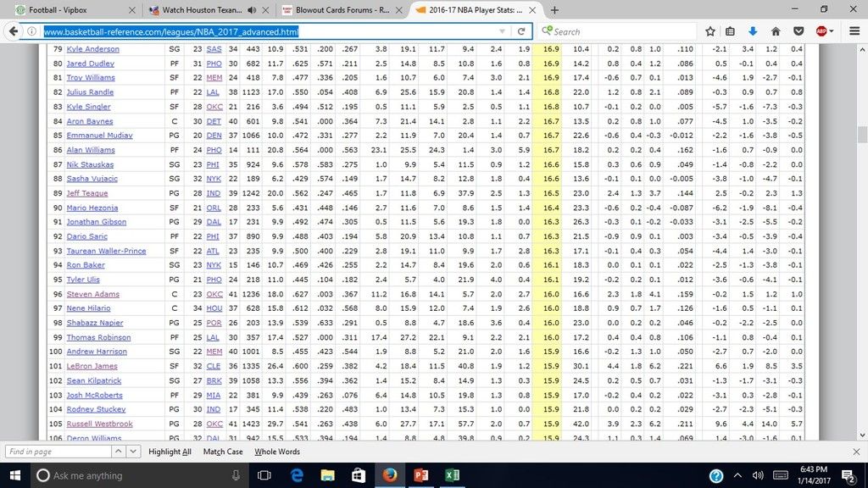Bookmark this page with the star icon
Screen dimensions: 868x488
(710, 31)
